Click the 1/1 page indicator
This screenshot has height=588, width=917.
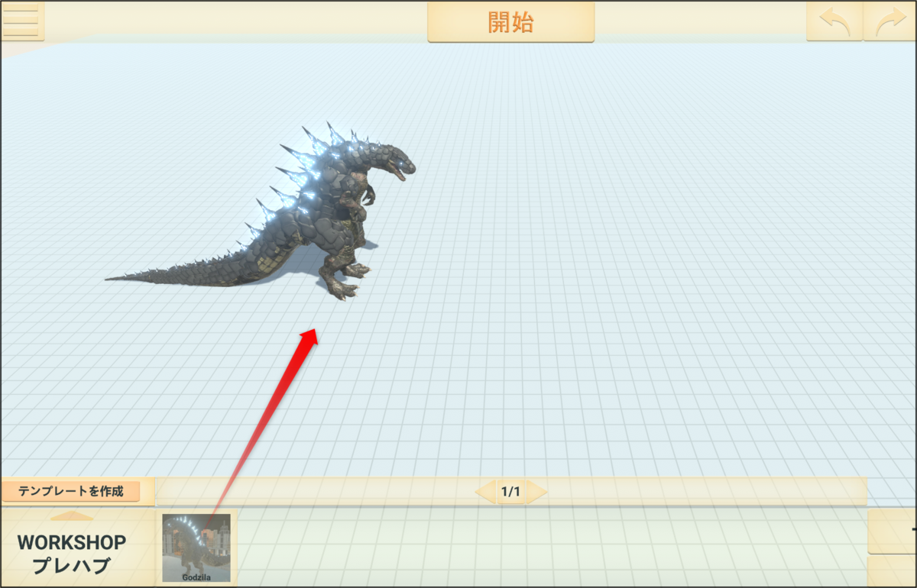coord(510,492)
